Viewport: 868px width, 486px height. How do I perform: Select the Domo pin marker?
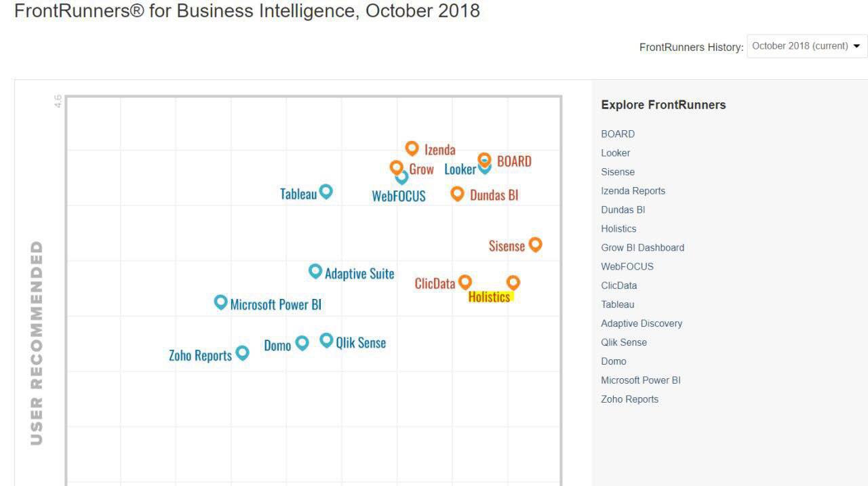[x=302, y=342]
